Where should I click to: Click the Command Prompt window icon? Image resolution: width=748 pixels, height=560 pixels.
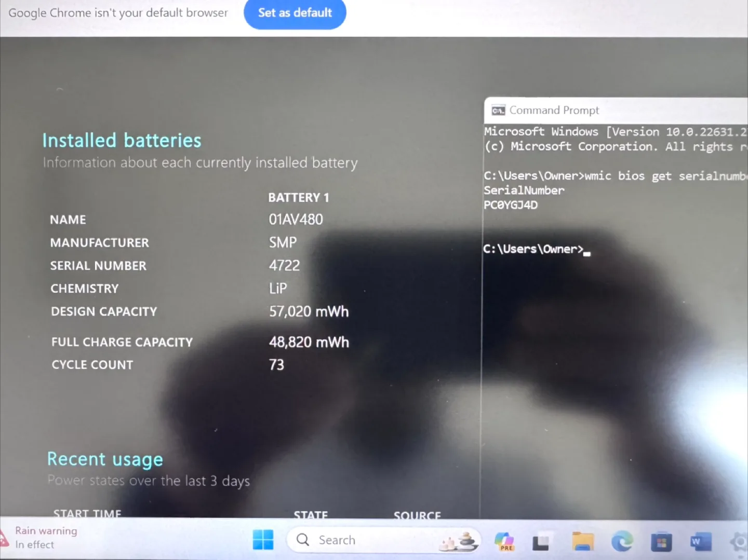(498, 111)
